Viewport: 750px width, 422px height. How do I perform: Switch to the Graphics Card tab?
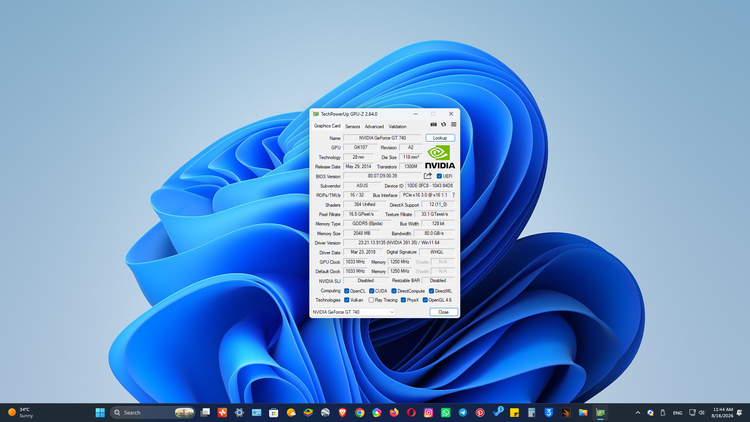click(x=327, y=126)
